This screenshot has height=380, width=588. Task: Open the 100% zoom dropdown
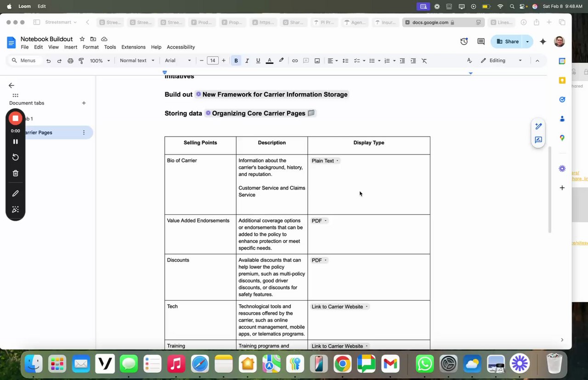[100, 61]
